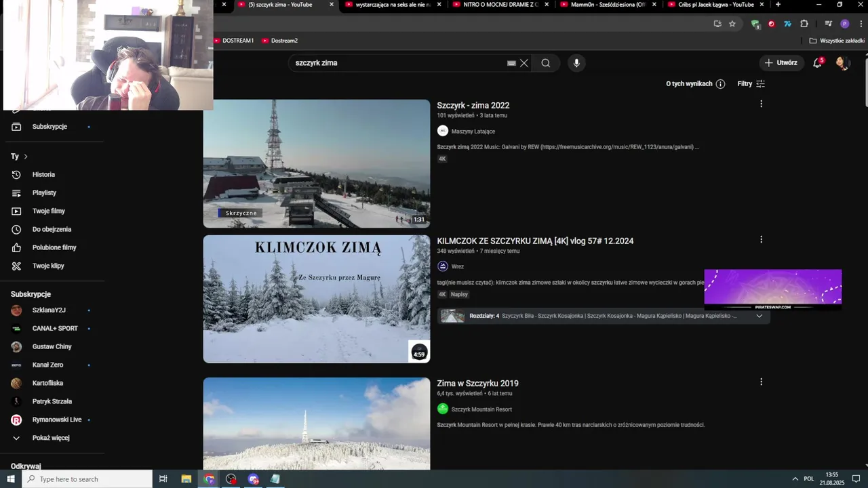Open the red circular extension icon
The width and height of the screenshot is (868, 488).
772,24
